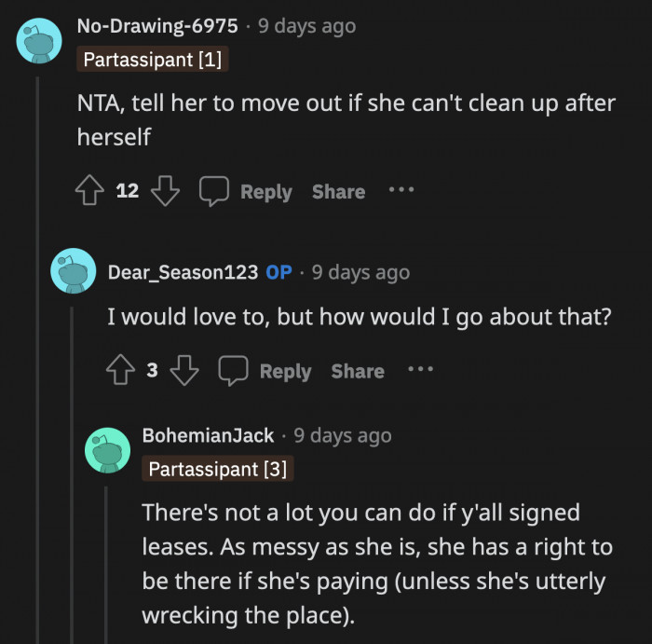Open more options on Dear_Season123's reply

(x=420, y=369)
